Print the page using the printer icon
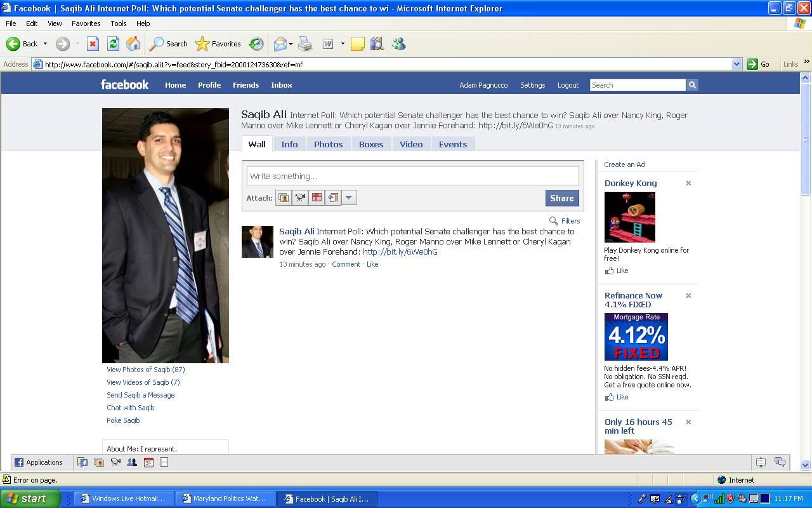The image size is (812, 508). (305, 44)
